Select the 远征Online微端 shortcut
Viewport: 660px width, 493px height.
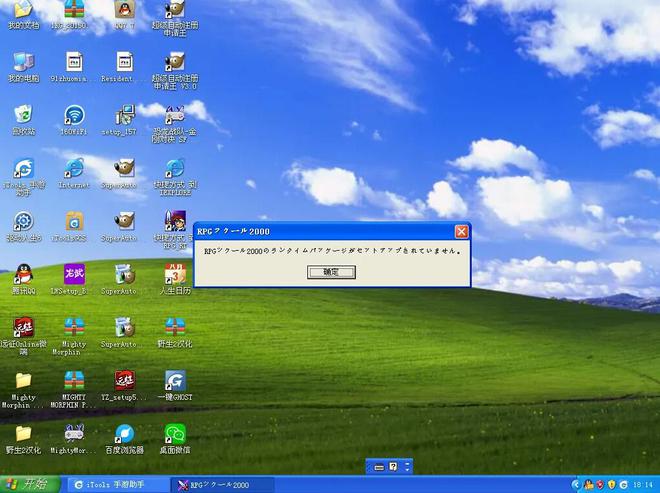[24, 336]
